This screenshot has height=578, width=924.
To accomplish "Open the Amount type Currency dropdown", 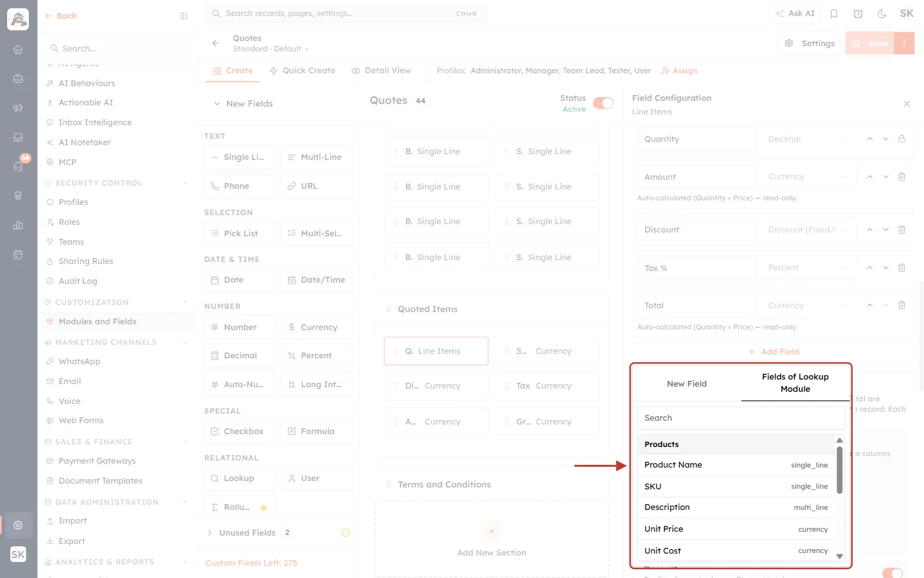I will tap(808, 177).
